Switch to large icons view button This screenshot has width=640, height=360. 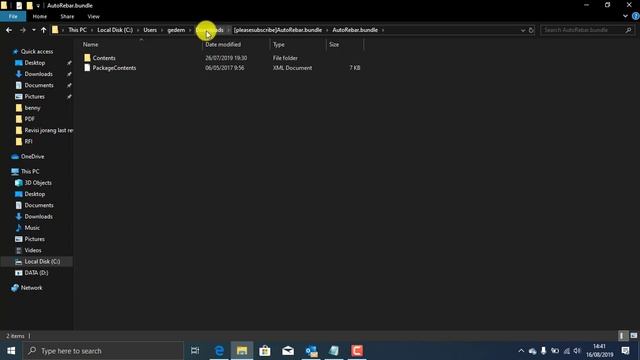pos(633,336)
